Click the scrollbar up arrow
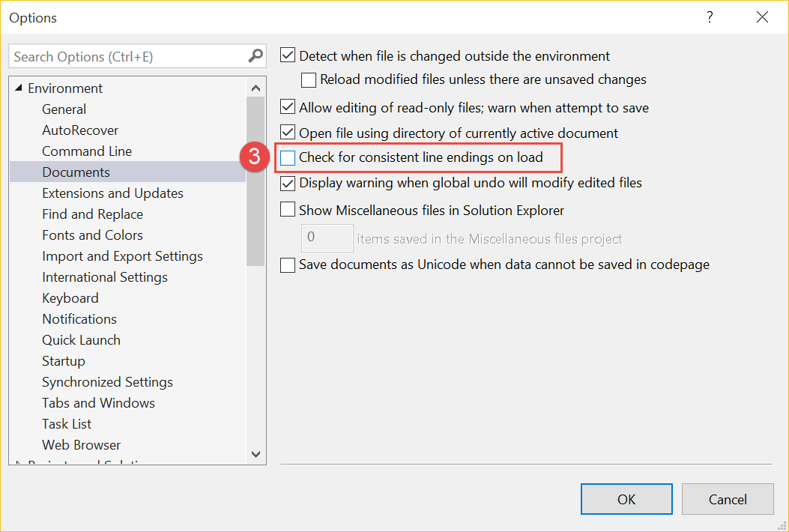Image resolution: width=789 pixels, height=532 pixels. 256,86
